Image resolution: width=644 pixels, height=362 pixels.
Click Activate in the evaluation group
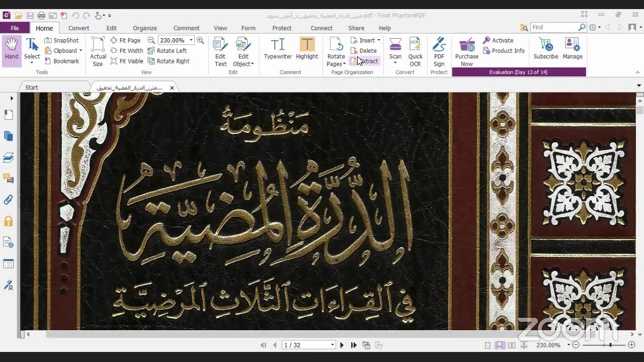coord(498,40)
